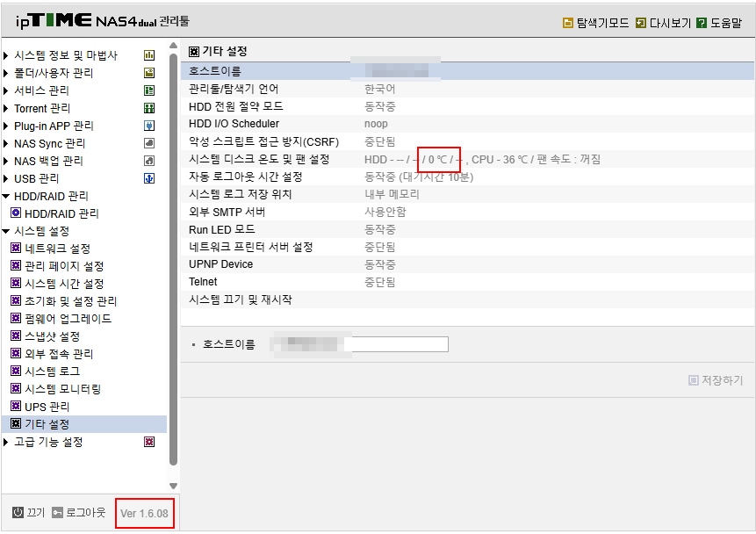This screenshot has height=534, width=756.
Task: Select the UPNP Device row
Action: click(x=467, y=264)
